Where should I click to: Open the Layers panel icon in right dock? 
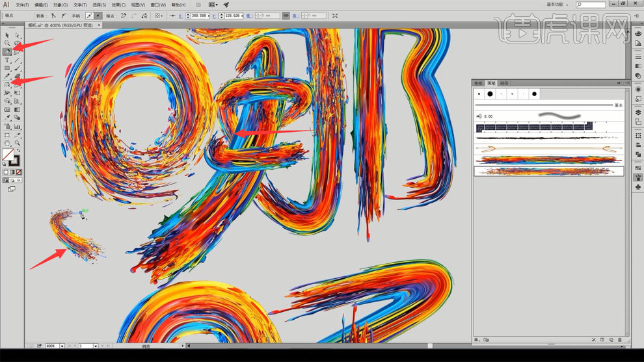pyautogui.click(x=637, y=112)
